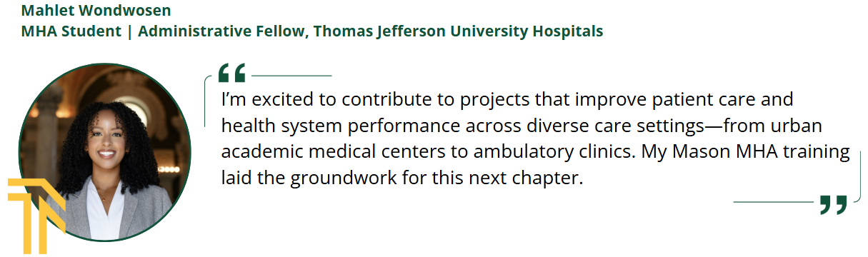
Task: Click the vertical bracket line left of quote
Action: (x=206, y=100)
